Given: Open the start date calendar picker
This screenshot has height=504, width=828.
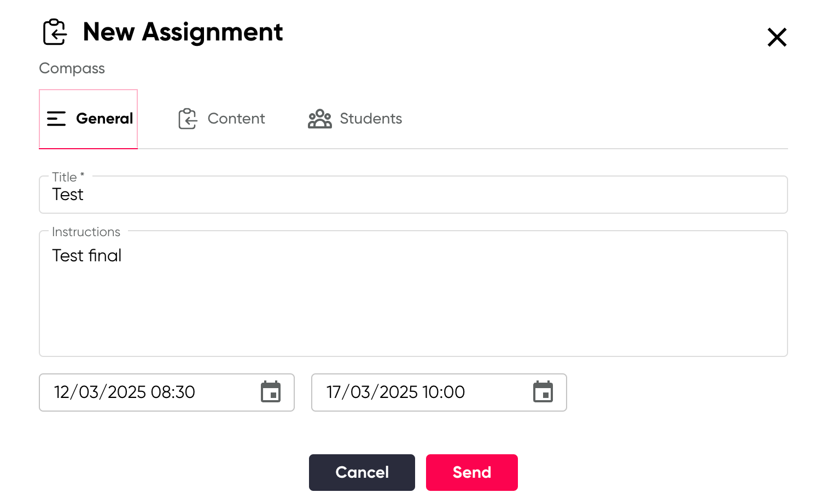Looking at the screenshot, I should point(271,392).
